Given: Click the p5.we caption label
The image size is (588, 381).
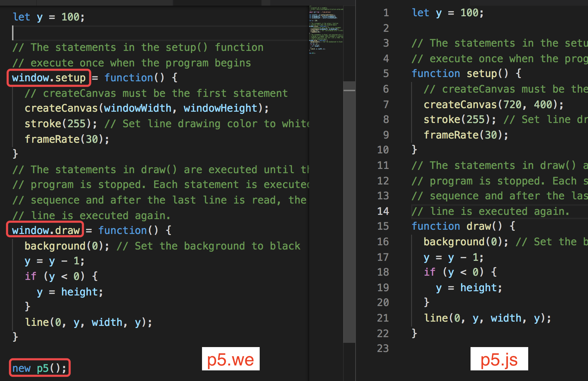Looking at the screenshot, I should point(230,359).
